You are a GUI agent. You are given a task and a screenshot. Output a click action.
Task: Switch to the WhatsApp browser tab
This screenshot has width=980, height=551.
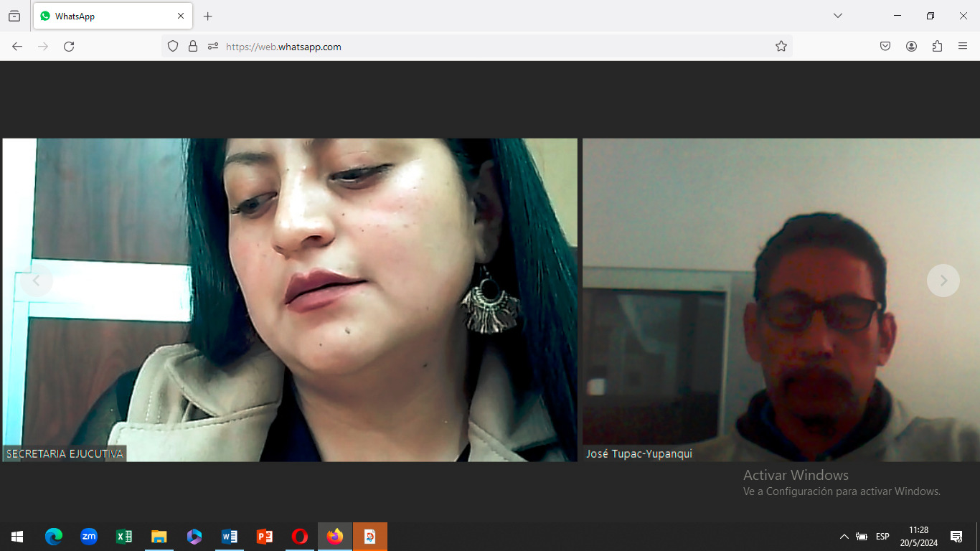(108, 16)
